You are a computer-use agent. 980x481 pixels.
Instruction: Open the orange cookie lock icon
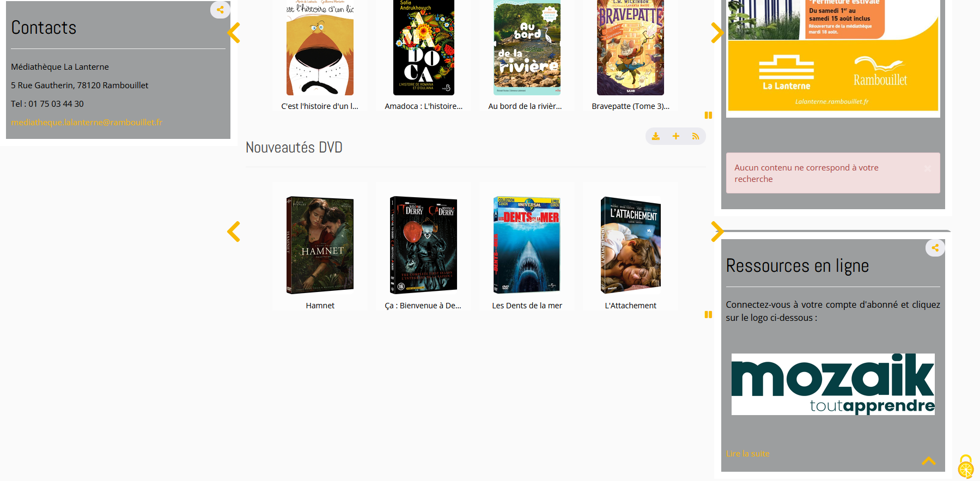pos(966,467)
